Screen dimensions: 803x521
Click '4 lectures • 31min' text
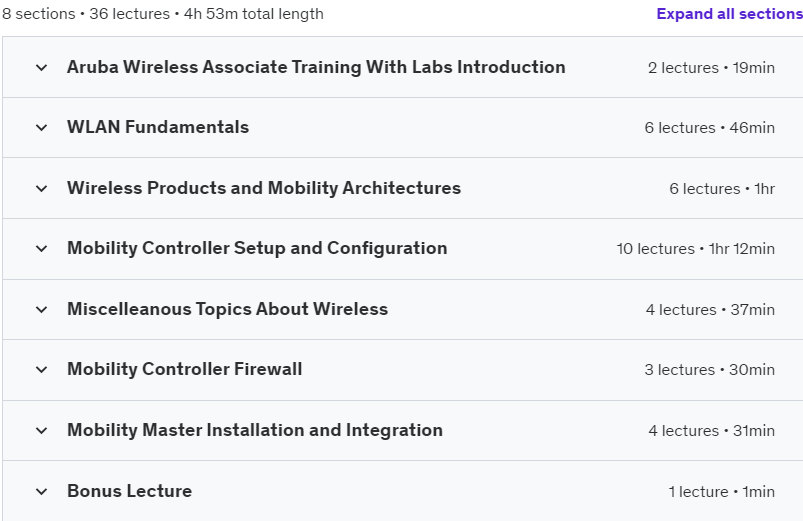tap(711, 430)
